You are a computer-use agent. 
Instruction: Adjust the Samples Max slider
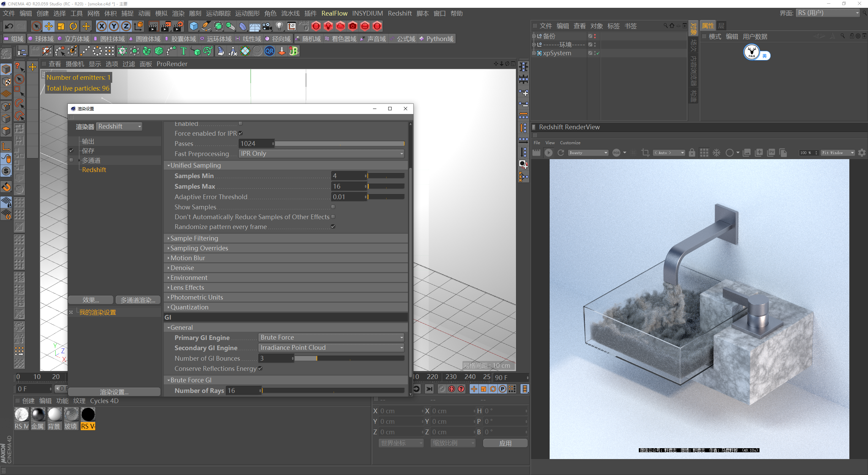click(x=386, y=186)
